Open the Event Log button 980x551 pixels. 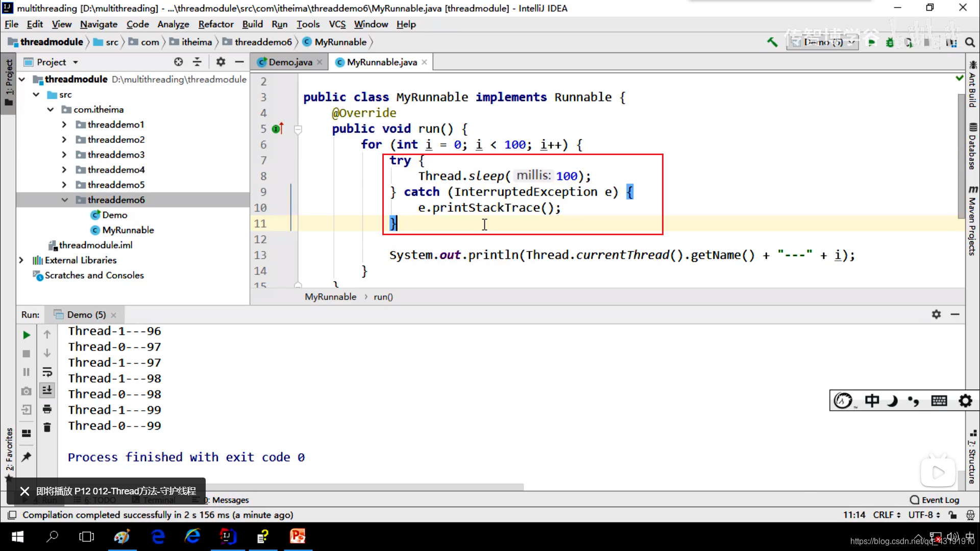pyautogui.click(x=935, y=500)
